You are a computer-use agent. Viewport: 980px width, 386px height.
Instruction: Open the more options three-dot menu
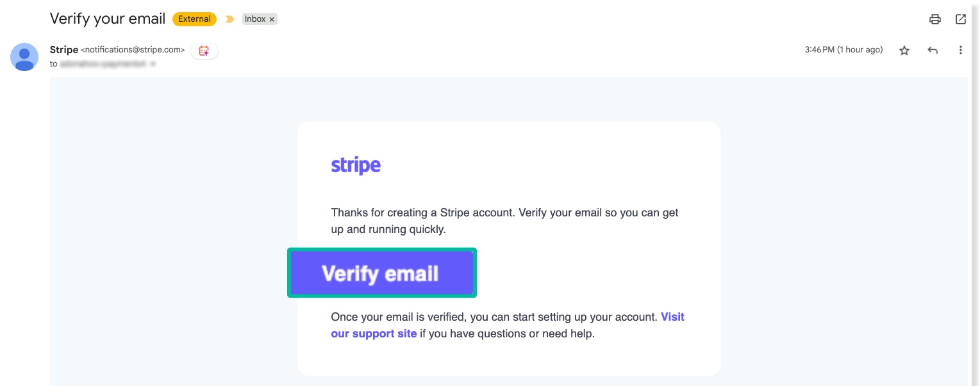(961, 50)
